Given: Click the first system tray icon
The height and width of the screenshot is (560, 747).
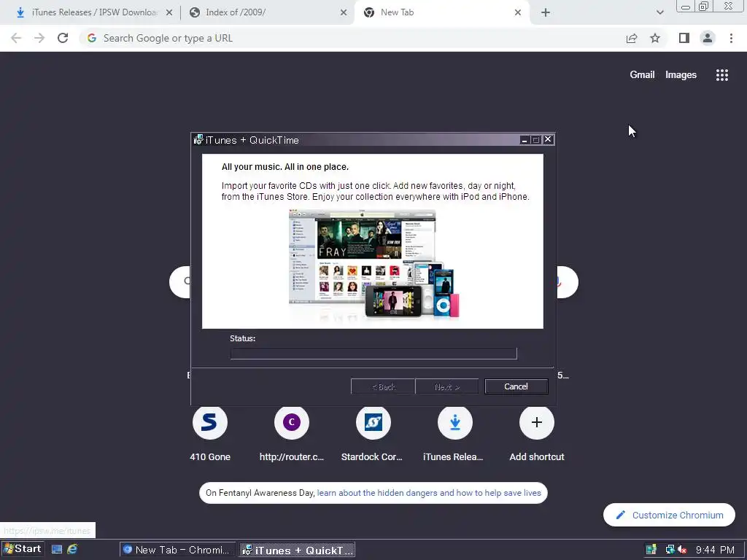Looking at the screenshot, I should (651, 550).
